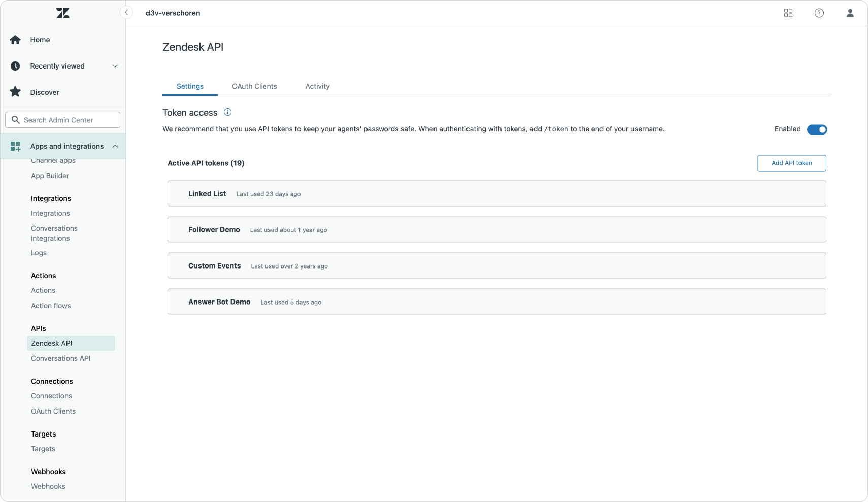
Task: Open Channel apps in the sidebar
Action: [53, 161]
